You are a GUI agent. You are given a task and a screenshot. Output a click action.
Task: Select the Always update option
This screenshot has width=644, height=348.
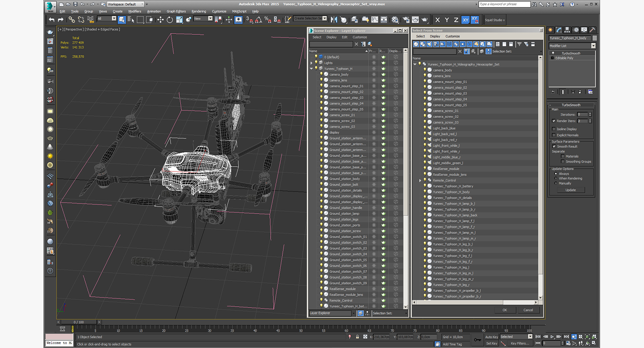point(556,174)
